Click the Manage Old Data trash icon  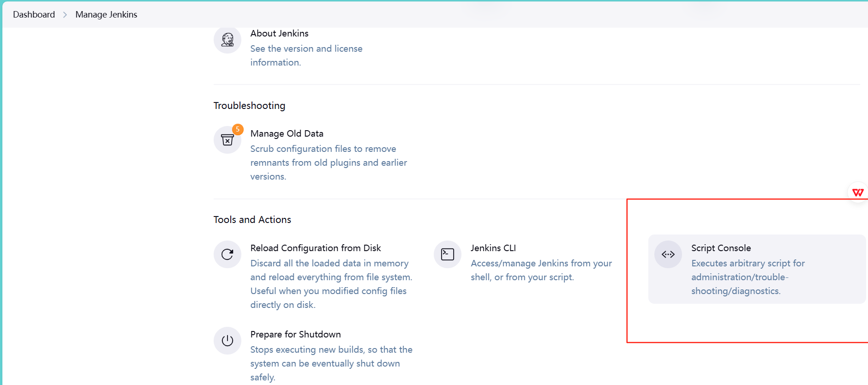[227, 140]
